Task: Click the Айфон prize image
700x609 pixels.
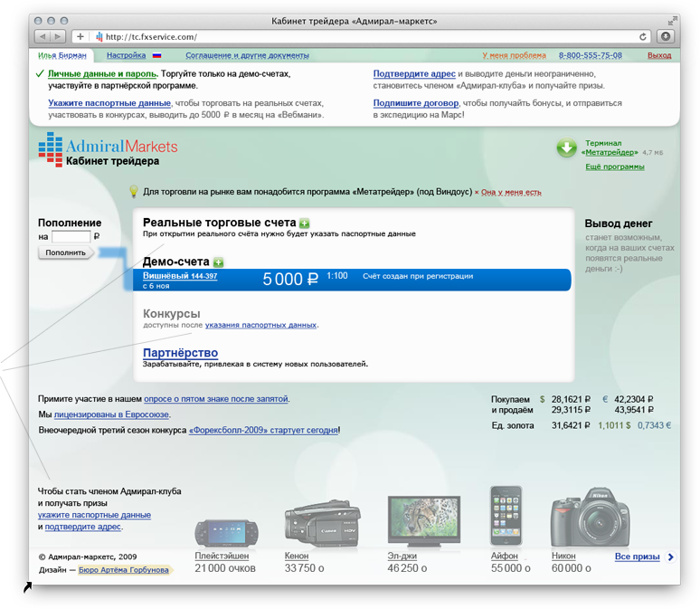Action: pos(505,516)
